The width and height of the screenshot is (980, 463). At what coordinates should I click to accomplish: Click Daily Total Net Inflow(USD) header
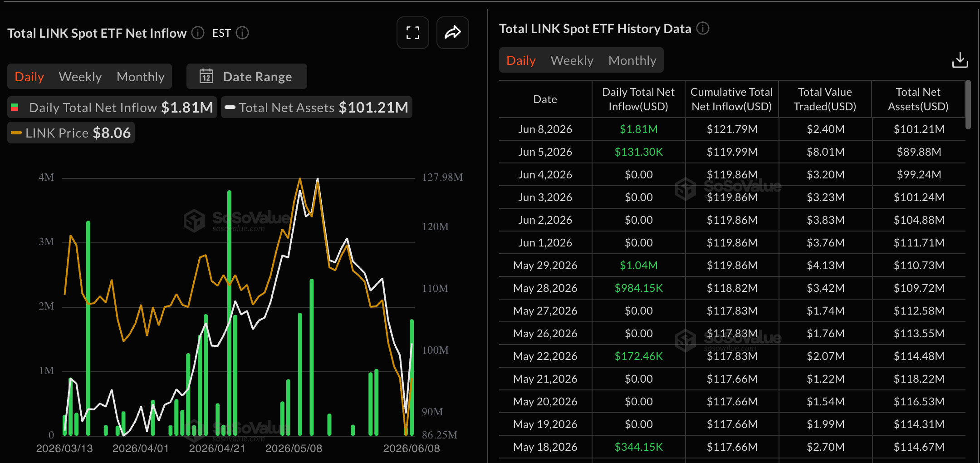tap(638, 99)
